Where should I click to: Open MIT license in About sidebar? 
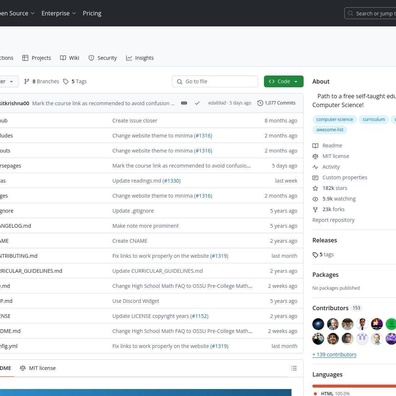click(336, 156)
